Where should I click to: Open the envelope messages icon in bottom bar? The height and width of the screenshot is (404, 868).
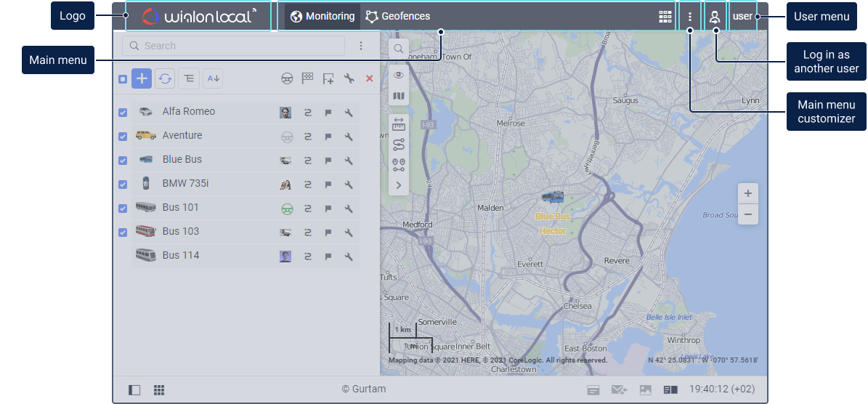620,390
